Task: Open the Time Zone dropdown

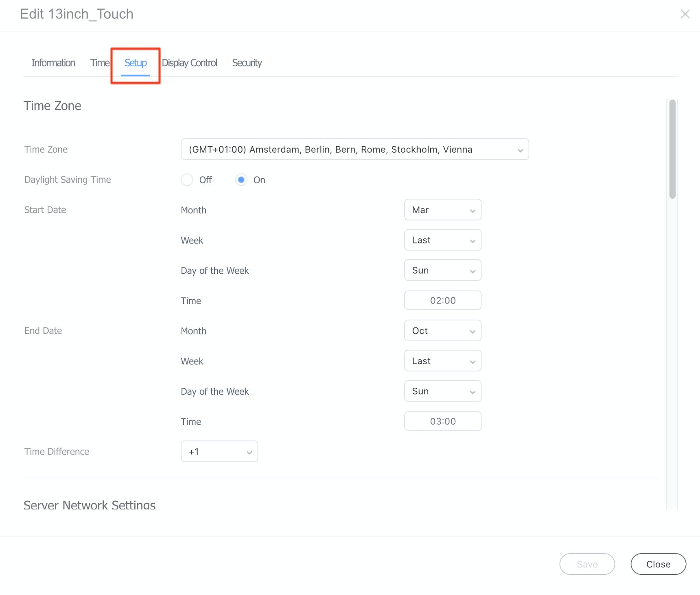Action: (x=354, y=149)
